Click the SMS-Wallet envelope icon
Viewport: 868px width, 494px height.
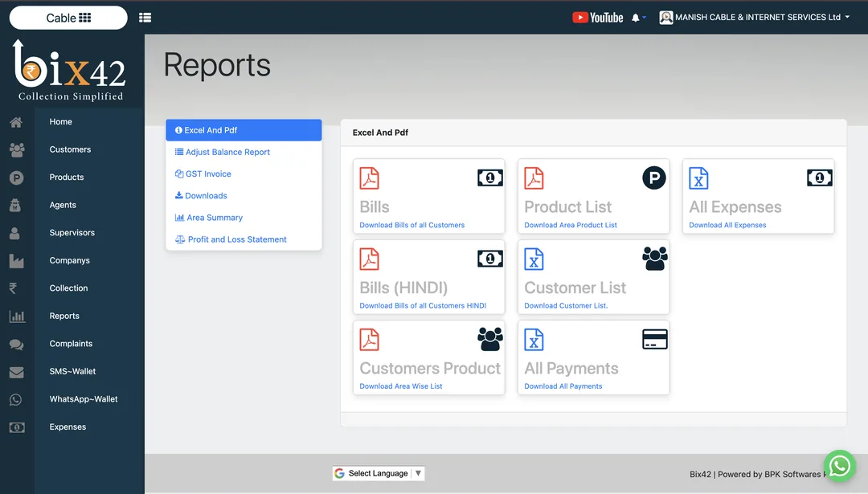point(17,372)
